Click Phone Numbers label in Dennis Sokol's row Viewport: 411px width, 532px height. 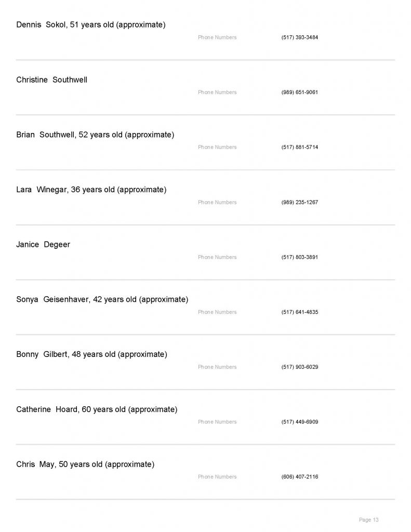click(x=217, y=37)
